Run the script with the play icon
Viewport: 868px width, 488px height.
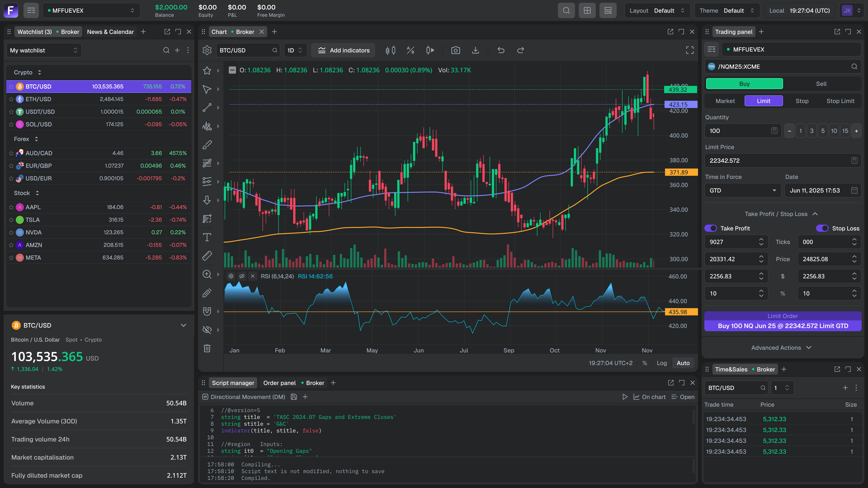625,397
